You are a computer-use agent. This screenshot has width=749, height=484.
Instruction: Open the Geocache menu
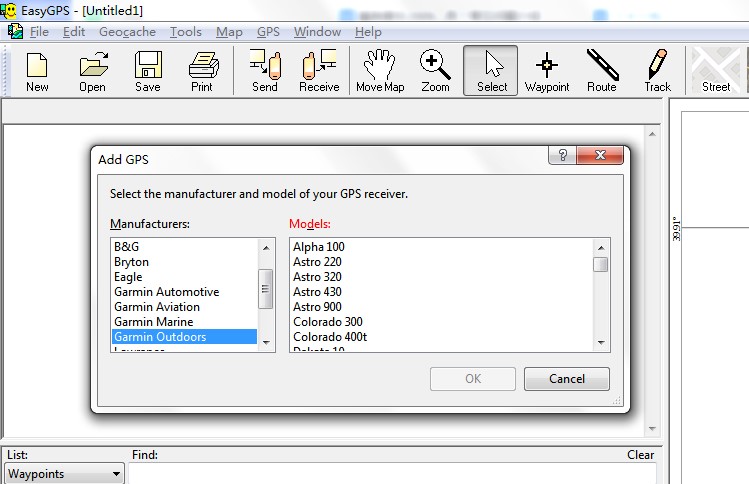pyautogui.click(x=127, y=32)
